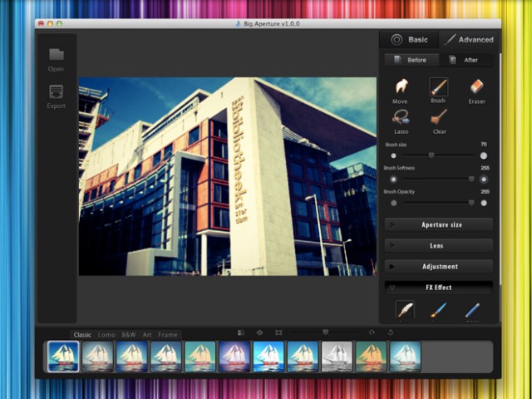Adjust the Brush size slider handle
532x399 pixels.
tap(431, 155)
